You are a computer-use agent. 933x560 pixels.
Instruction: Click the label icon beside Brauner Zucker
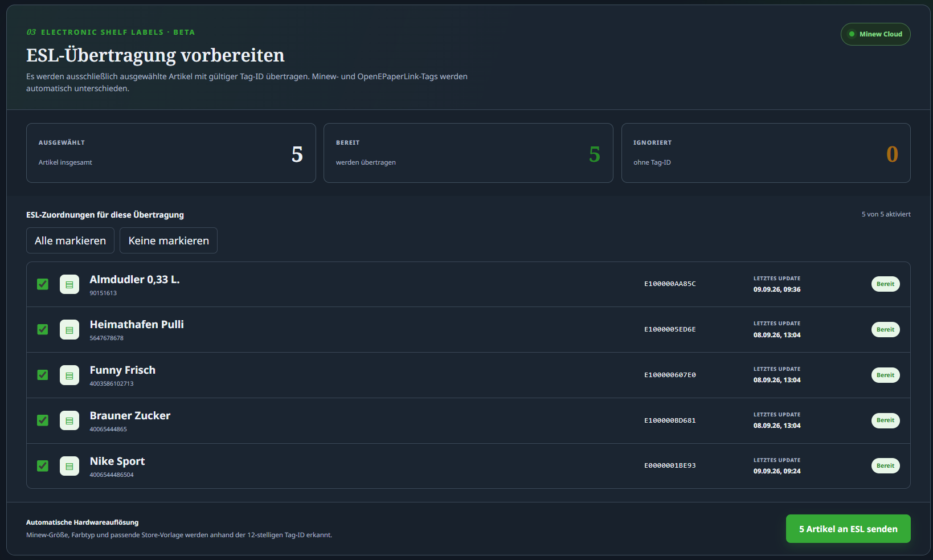click(x=69, y=420)
